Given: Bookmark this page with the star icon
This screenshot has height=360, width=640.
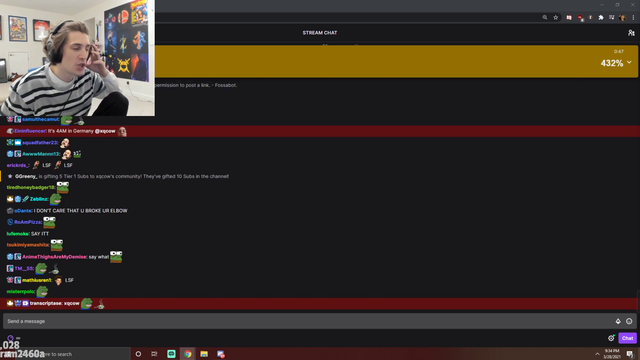Looking at the screenshot, I should pyautogui.click(x=556, y=18).
